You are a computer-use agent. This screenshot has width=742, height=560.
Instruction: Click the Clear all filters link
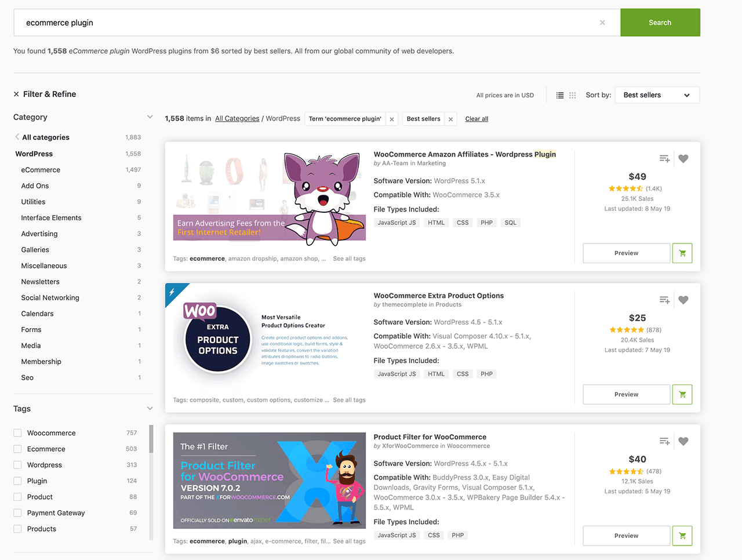477,119
